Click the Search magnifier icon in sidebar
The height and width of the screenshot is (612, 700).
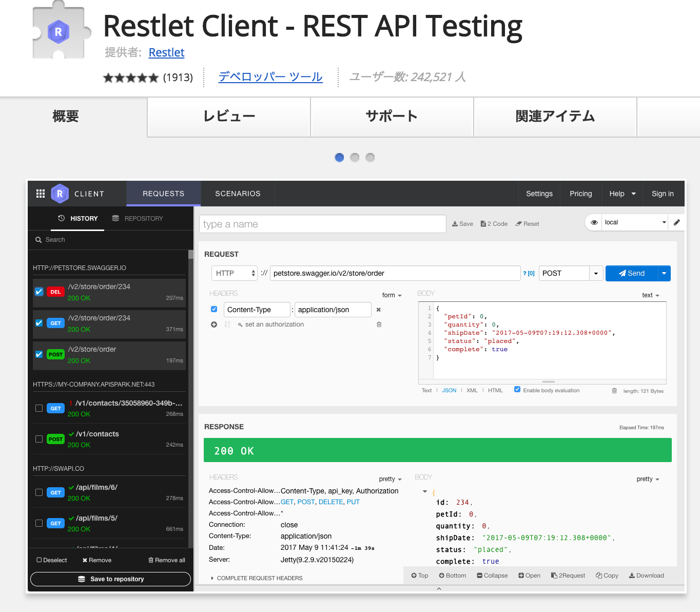click(38, 240)
